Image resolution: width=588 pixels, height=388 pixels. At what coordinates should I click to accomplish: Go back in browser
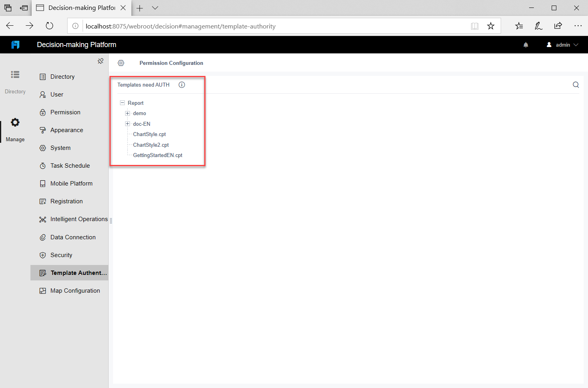coord(10,26)
